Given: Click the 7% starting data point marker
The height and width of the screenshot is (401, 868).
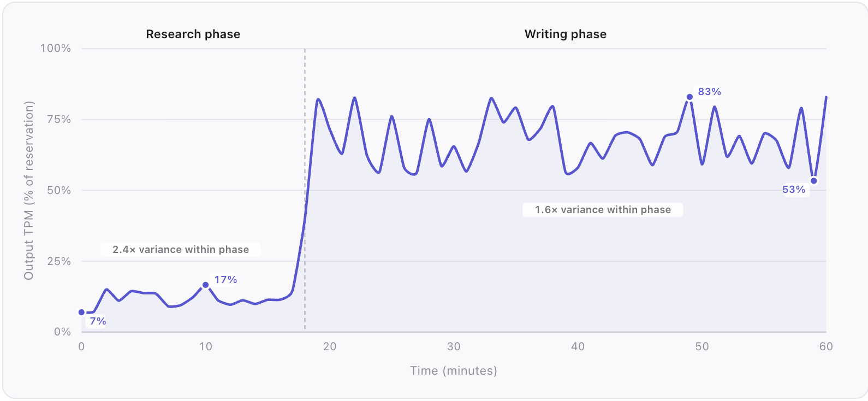Looking at the screenshot, I should pos(81,312).
